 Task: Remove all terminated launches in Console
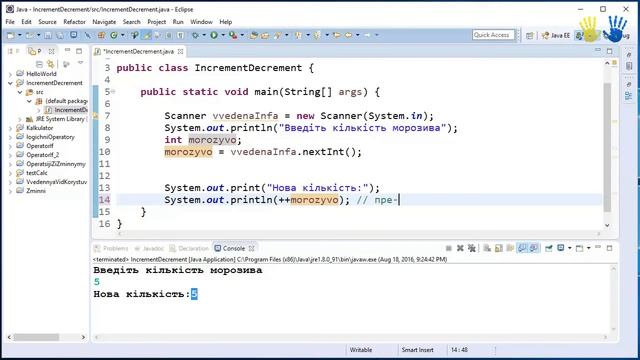(472, 248)
